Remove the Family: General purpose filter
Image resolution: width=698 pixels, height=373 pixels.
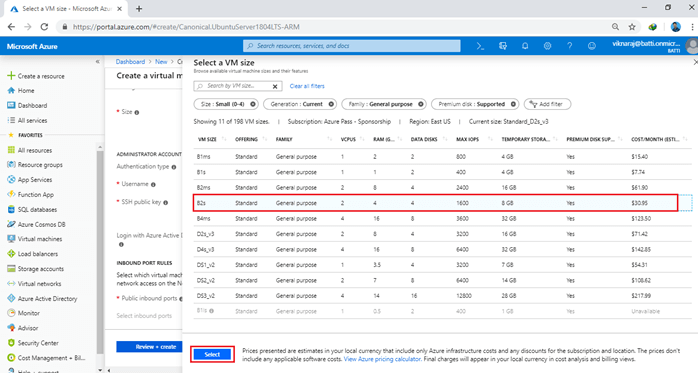tap(421, 104)
